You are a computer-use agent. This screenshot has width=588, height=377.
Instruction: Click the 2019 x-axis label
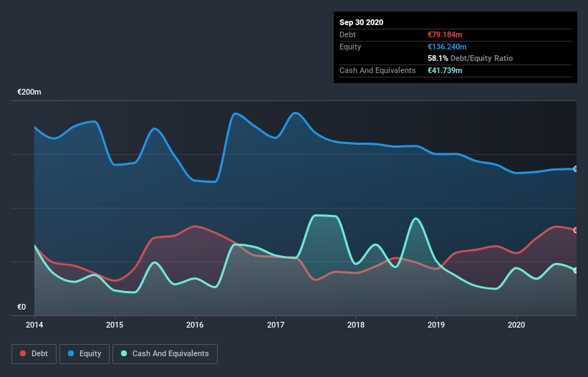click(x=436, y=325)
